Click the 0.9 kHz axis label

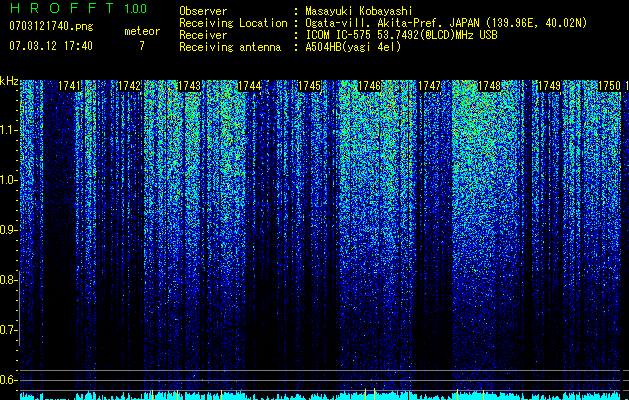[x=8, y=230]
